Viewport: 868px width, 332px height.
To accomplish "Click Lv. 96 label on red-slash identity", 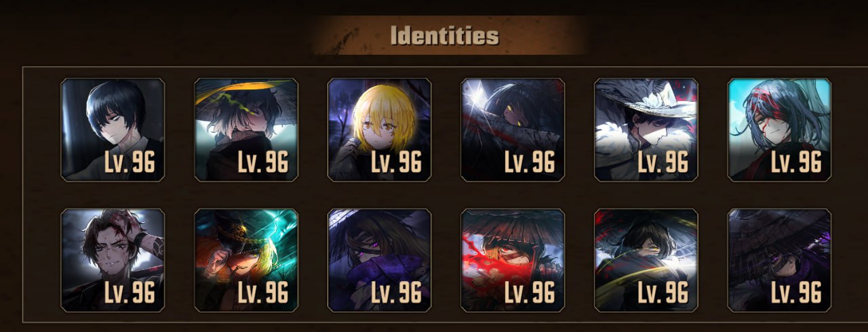I will [530, 293].
